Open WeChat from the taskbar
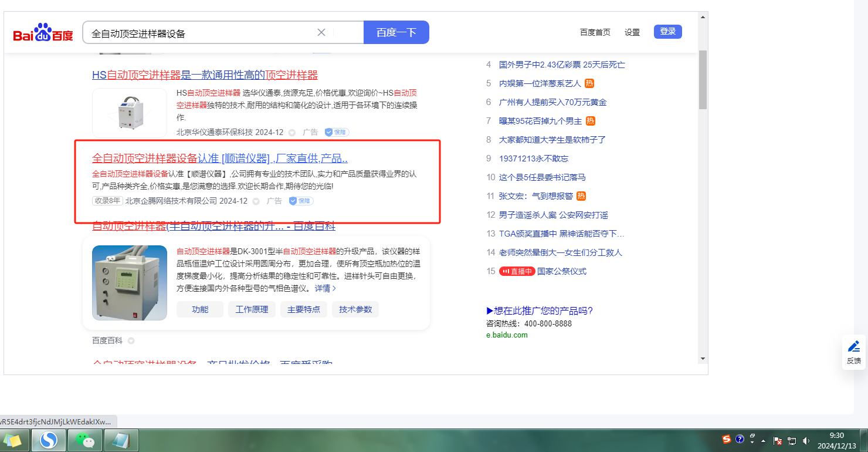868x452 pixels. 85,440
